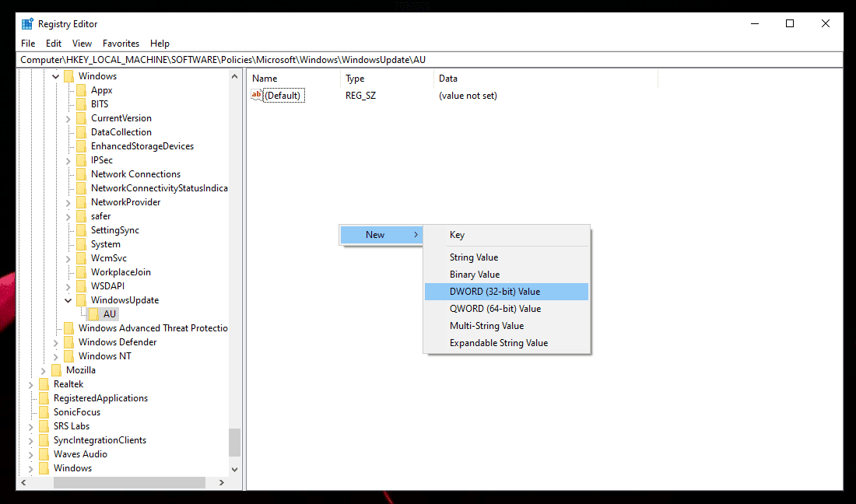Collapse the WindowsUpdate tree node
This screenshot has height=504, width=856.
click(68, 300)
